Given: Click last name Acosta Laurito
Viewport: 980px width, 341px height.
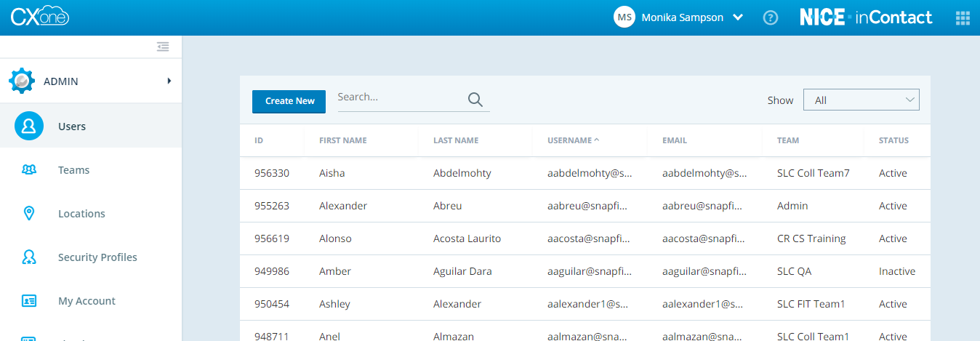Looking at the screenshot, I should [467, 238].
